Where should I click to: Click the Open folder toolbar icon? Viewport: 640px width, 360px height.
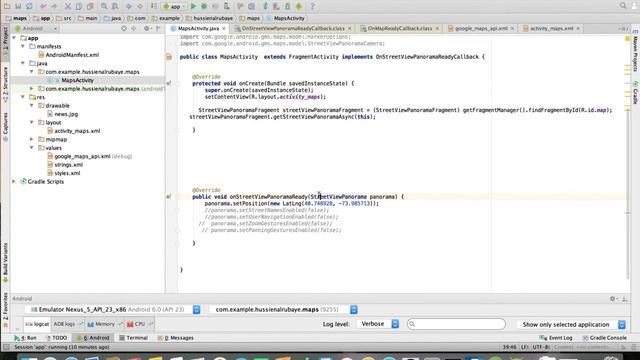[x=7, y=6]
